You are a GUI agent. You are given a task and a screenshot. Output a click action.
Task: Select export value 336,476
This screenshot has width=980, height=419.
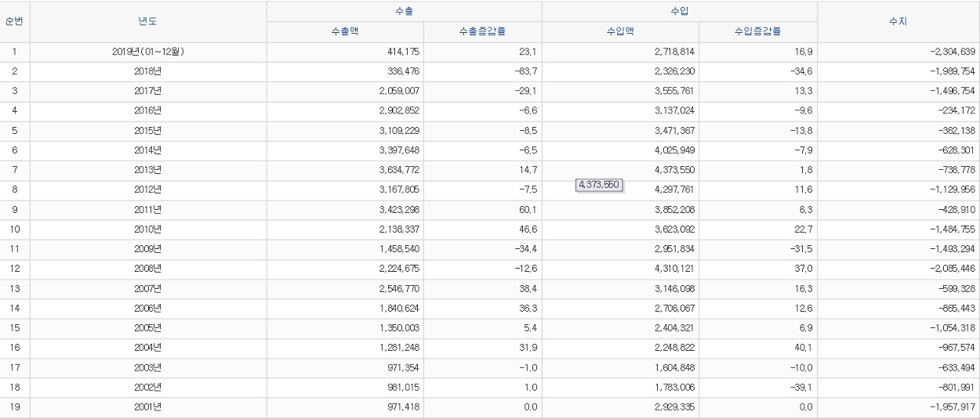click(404, 71)
